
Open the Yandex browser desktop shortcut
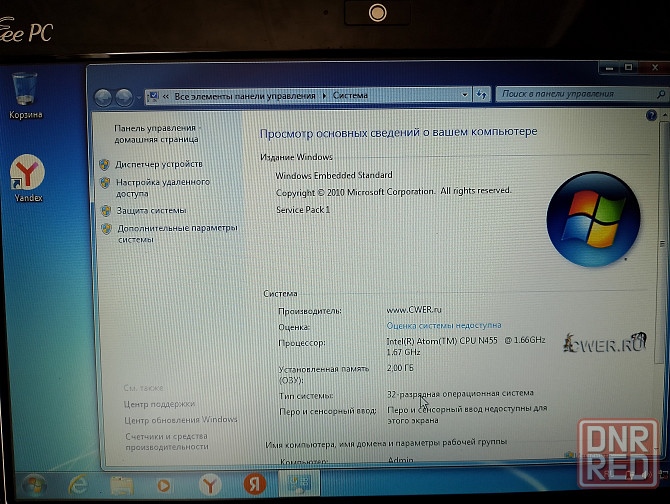tap(27, 178)
